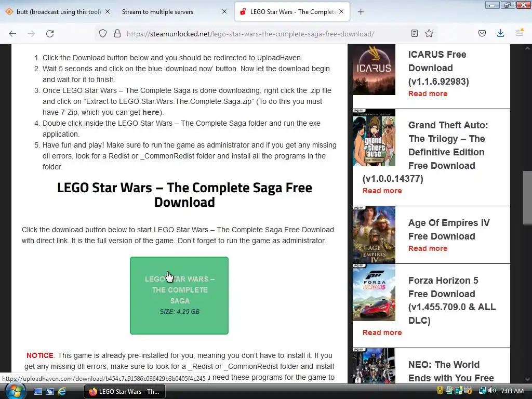This screenshot has width=532, height=399.
Task: Click Read more under ICARUS
Action: 428,94
